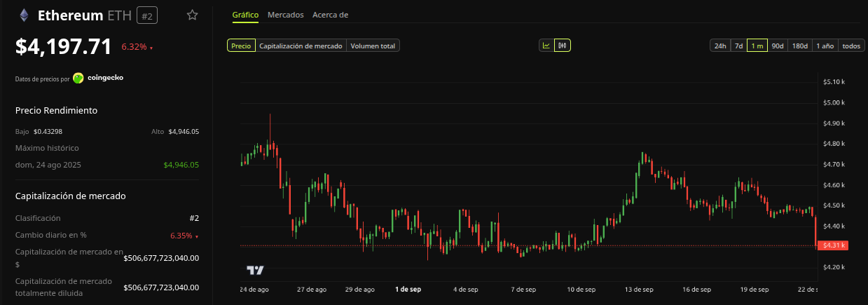Open the TradingView logo on the chart
Image resolution: width=868 pixels, height=305 pixels.
coord(254,270)
